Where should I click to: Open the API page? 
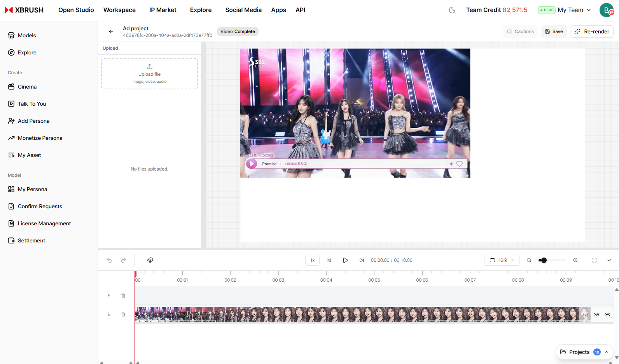[x=300, y=10]
